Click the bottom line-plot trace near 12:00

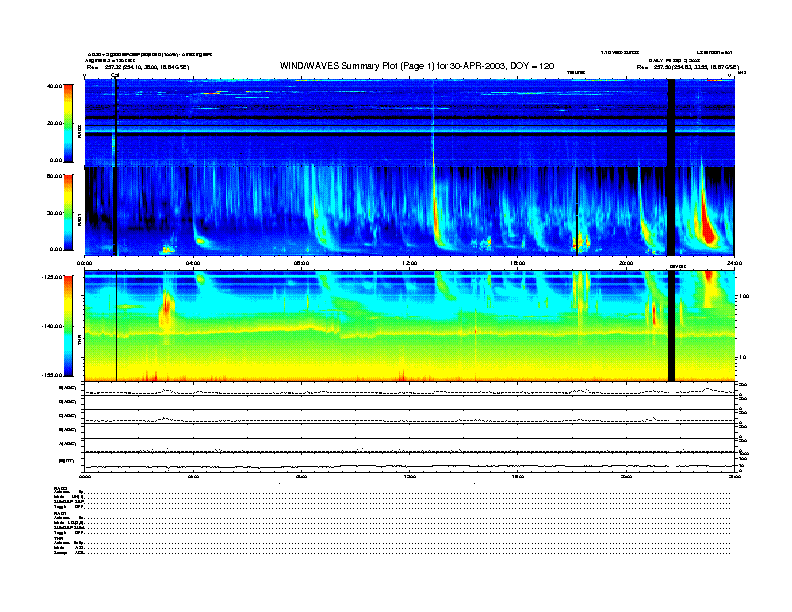click(409, 466)
